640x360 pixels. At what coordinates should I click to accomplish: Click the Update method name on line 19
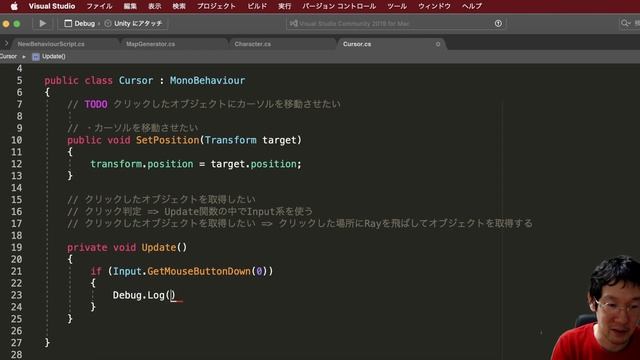[x=159, y=247]
